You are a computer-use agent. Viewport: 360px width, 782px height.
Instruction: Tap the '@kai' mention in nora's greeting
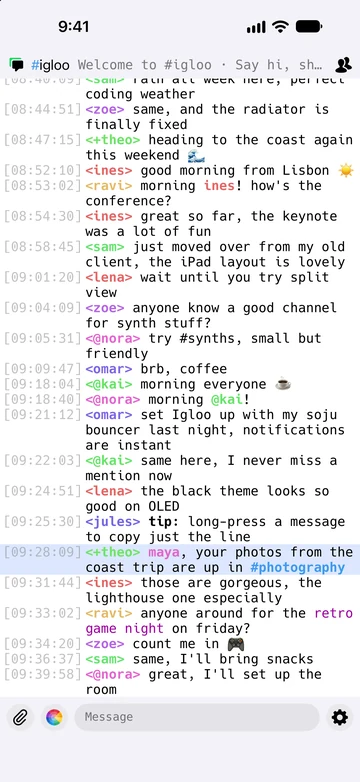[227, 399]
